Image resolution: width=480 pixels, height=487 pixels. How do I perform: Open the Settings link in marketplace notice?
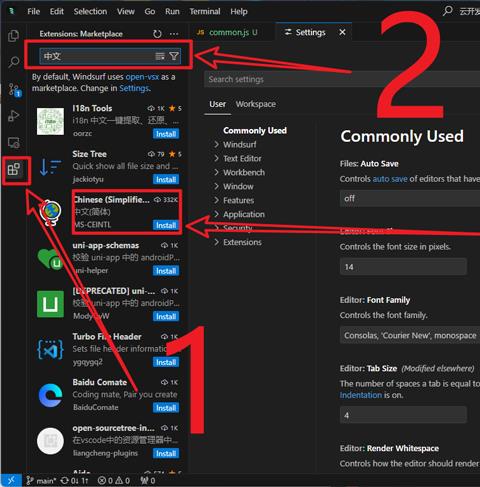click(x=134, y=88)
